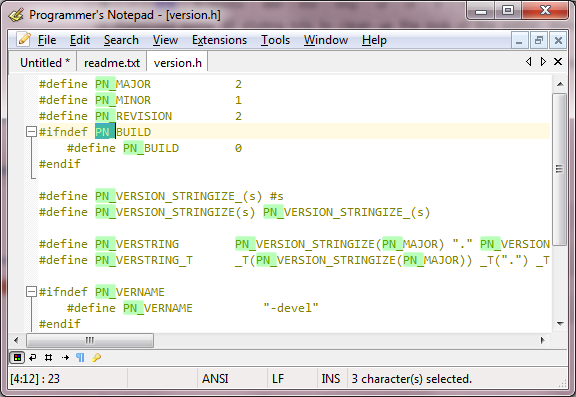Open the Edit menu
Image resolution: width=576 pixels, height=397 pixels.
click(x=80, y=40)
